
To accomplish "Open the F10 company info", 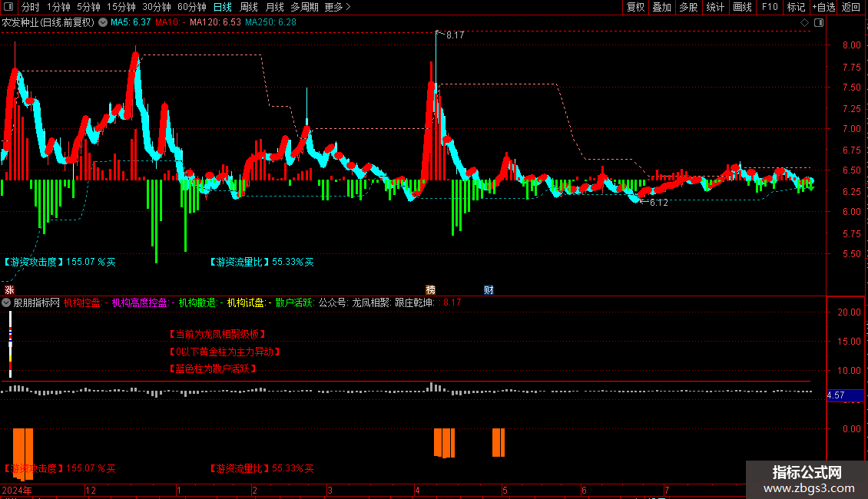I will pyautogui.click(x=770, y=7).
